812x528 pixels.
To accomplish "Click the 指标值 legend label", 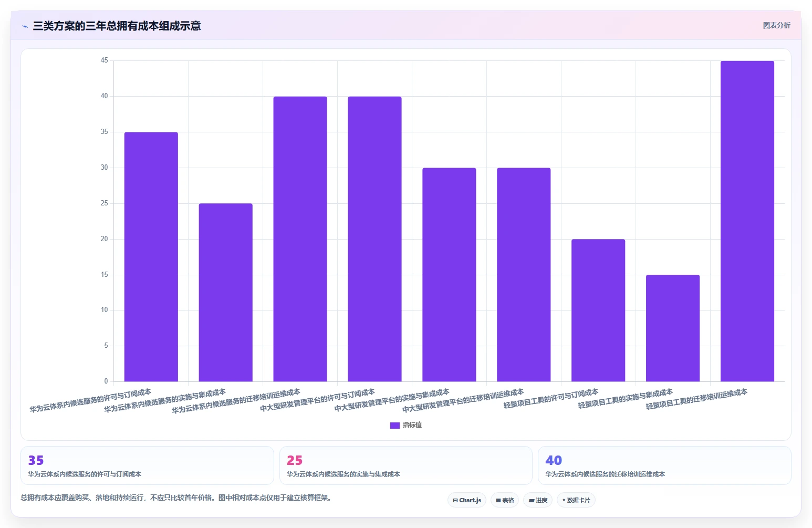I will point(412,425).
